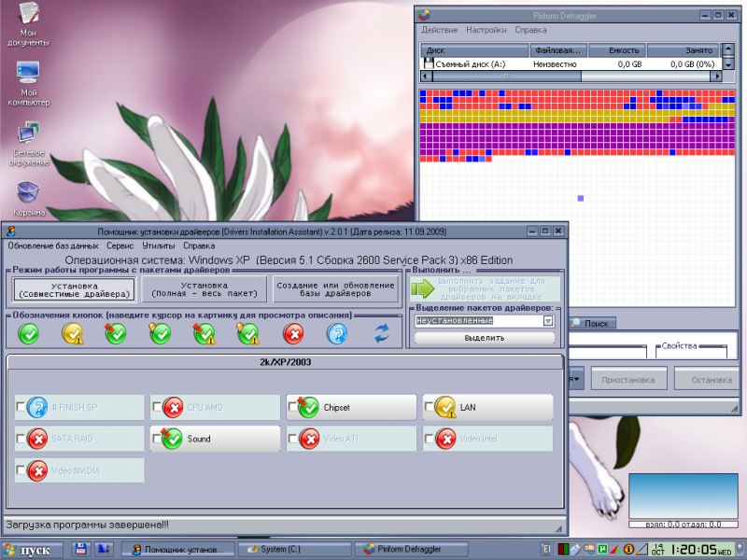
Task: Open the Обновление баз данных menu
Action: (52, 245)
